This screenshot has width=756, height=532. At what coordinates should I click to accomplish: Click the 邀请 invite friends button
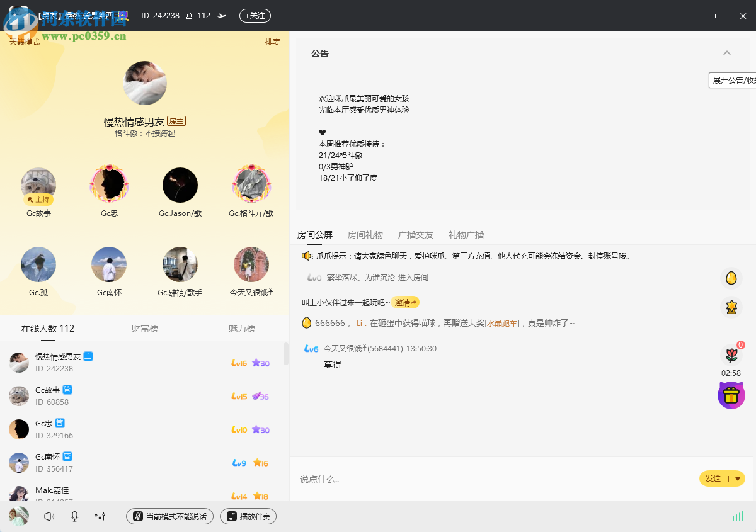(x=405, y=302)
